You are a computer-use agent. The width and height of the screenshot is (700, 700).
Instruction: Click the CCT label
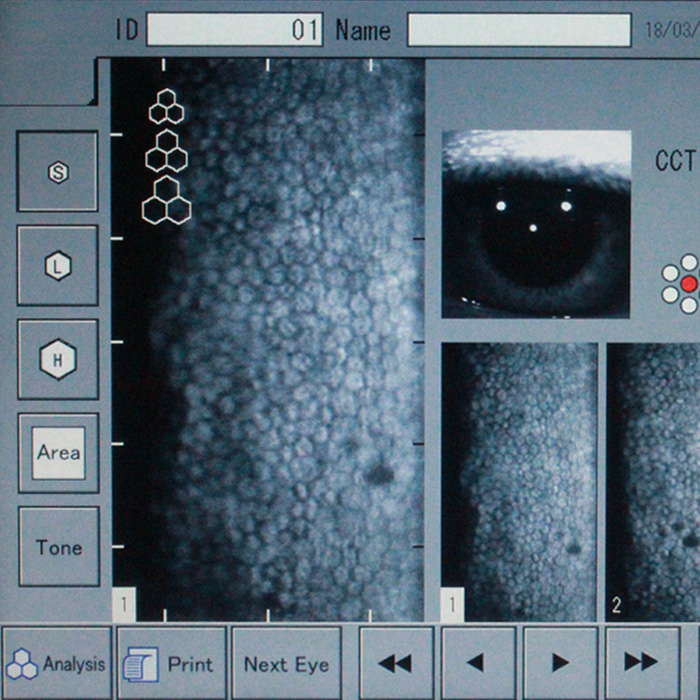click(675, 161)
